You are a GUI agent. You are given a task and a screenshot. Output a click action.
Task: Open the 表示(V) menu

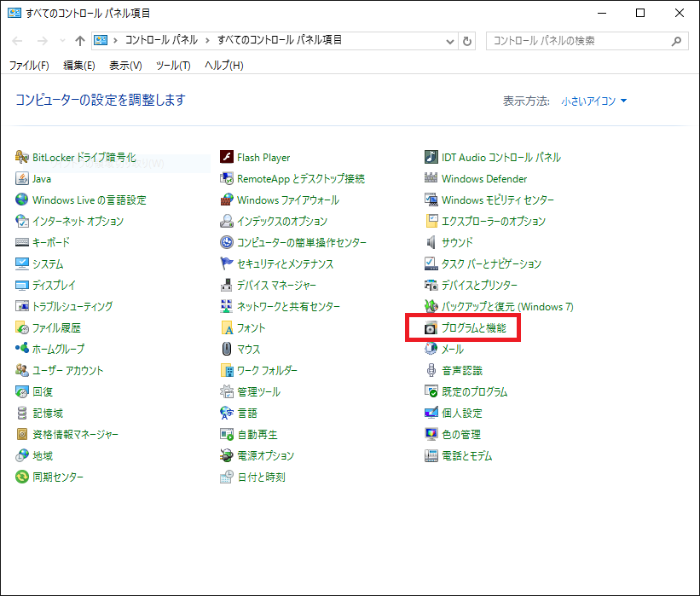[x=125, y=66]
